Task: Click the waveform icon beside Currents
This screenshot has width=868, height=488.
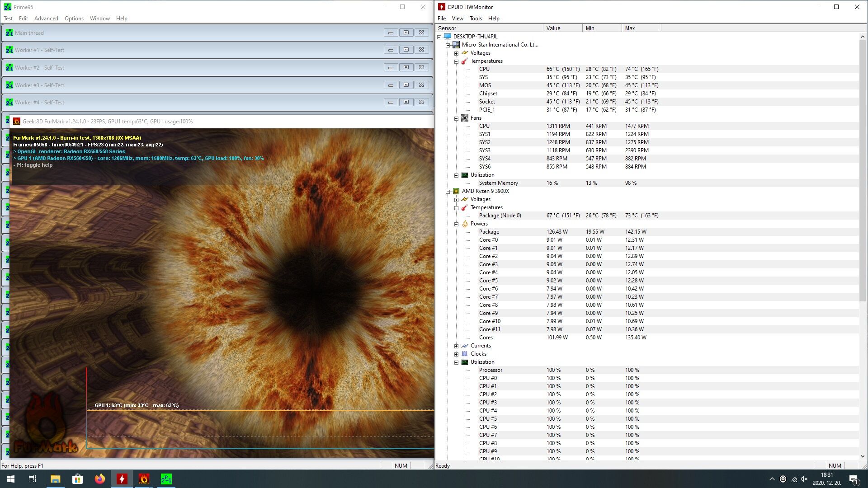Action: (464, 346)
